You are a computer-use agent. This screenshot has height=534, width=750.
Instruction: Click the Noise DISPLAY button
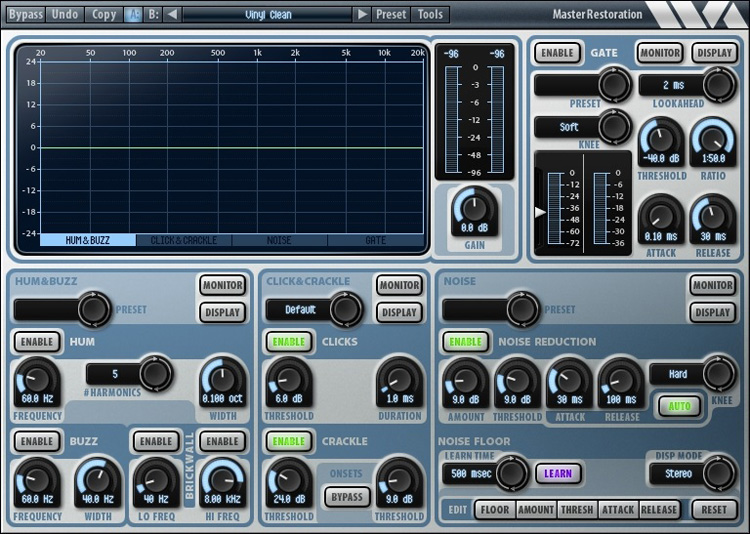[713, 312]
